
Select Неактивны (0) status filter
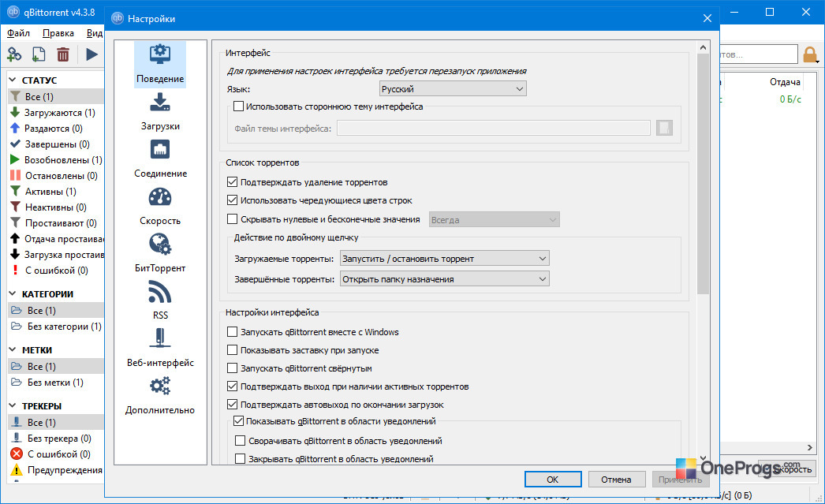pyautogui.click(x=56, y=207)
